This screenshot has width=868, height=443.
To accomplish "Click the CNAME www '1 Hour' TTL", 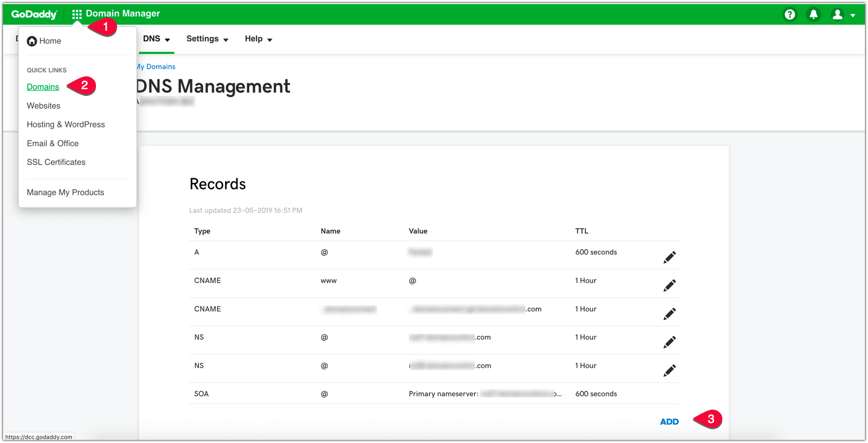I will coord(586,280).
